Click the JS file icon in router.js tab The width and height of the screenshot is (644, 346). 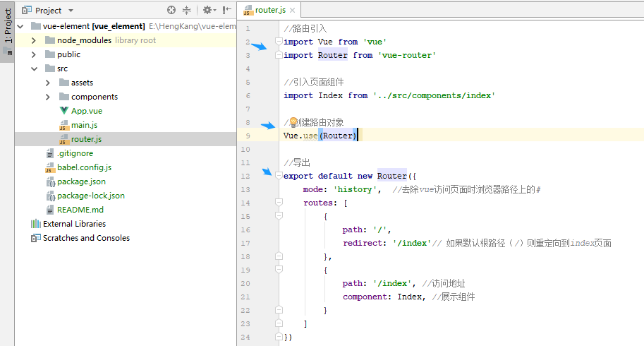[248, 11]
